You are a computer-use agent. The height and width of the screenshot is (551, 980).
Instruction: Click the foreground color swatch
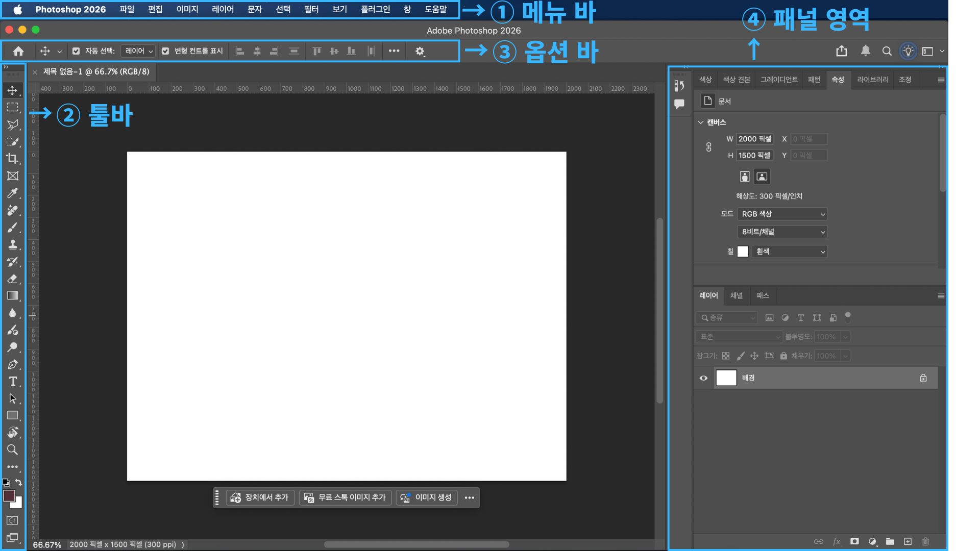9,496
